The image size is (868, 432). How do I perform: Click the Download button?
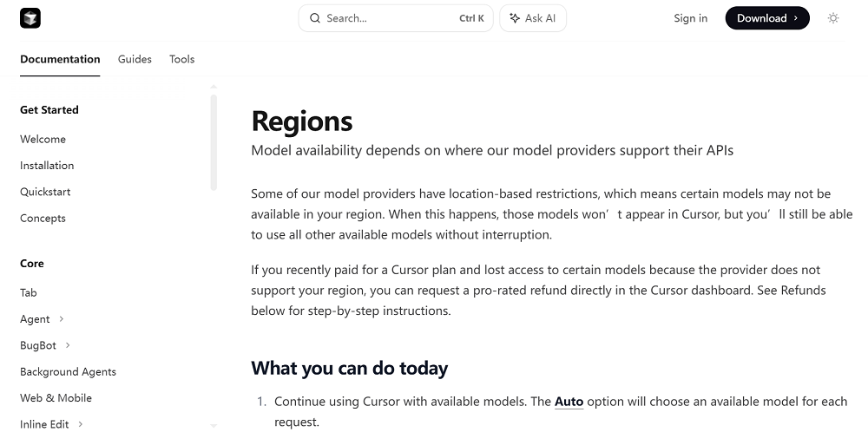coord(766,18)
